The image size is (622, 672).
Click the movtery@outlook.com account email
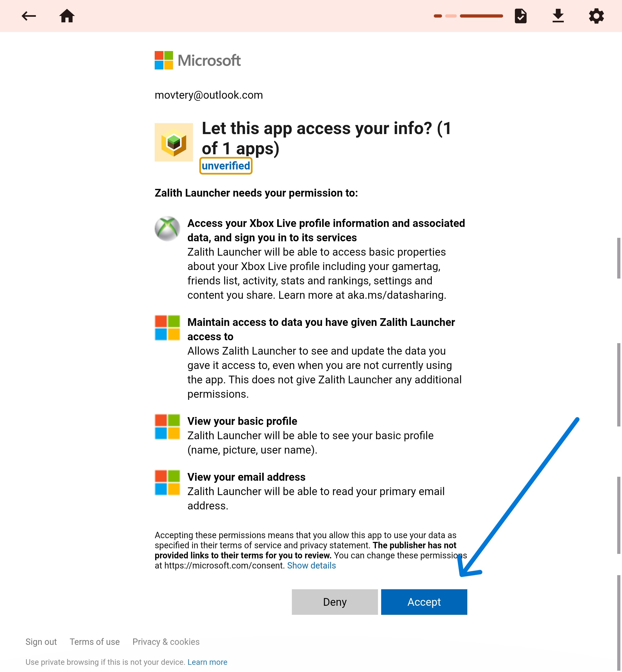tap(209, 95)
